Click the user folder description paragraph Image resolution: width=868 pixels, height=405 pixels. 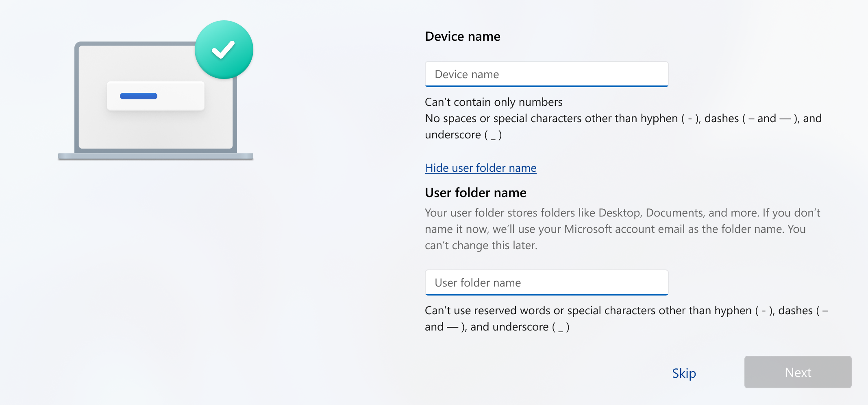point(610,229)
